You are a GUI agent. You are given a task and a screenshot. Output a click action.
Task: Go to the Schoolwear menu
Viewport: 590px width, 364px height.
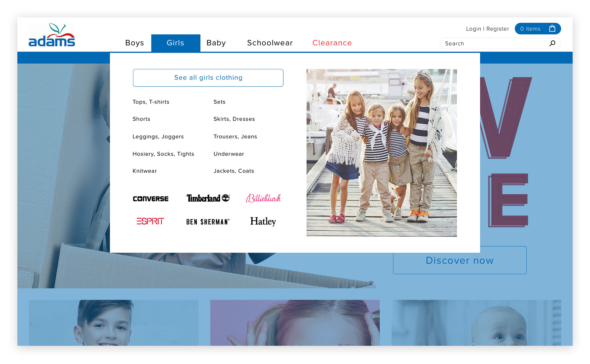[270, 43]
